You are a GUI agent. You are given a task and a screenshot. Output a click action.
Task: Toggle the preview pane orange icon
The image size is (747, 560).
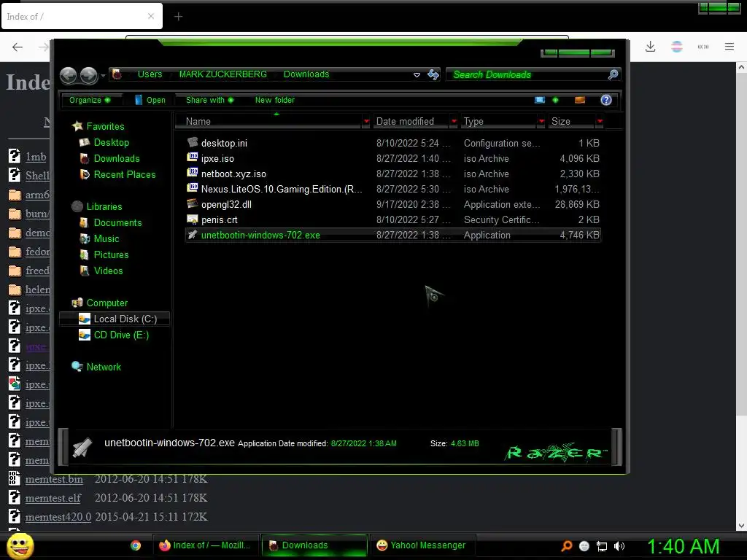pos(580,100)
